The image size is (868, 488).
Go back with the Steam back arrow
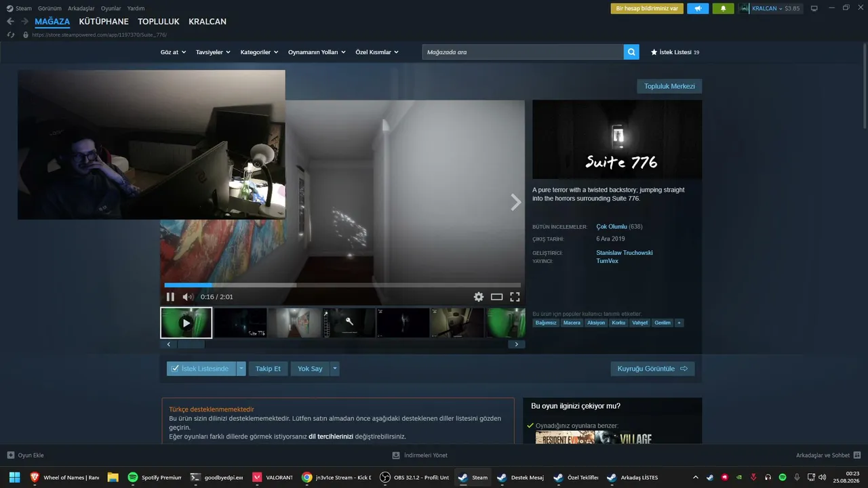tap(10, 22)
